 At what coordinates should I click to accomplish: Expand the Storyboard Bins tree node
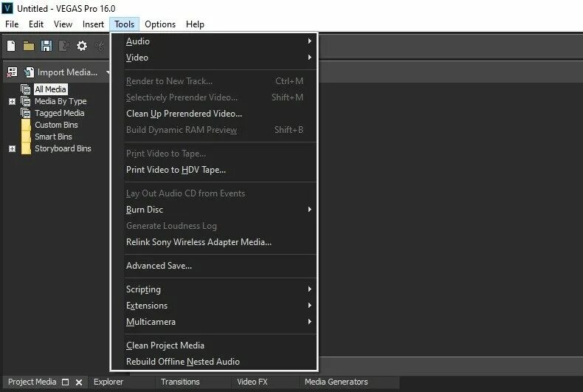tap(12, 149)
